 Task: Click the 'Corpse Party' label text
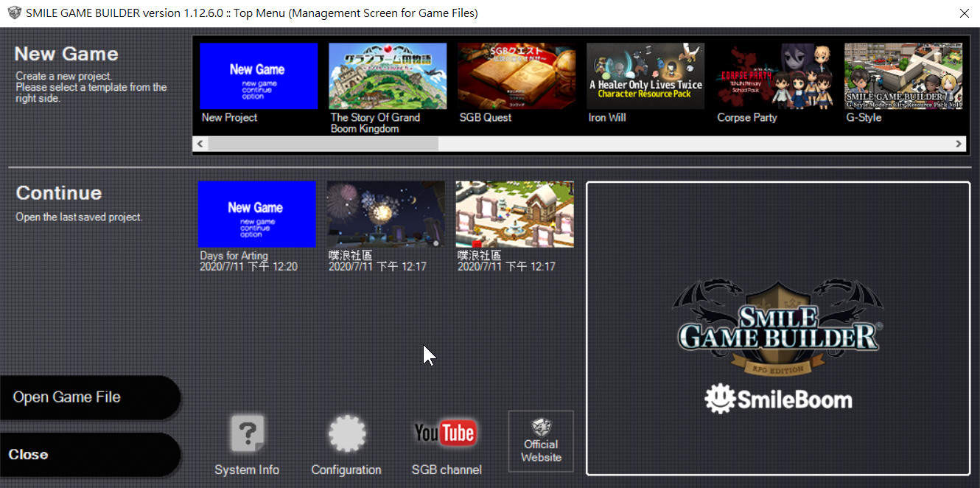tap(746, 117)
